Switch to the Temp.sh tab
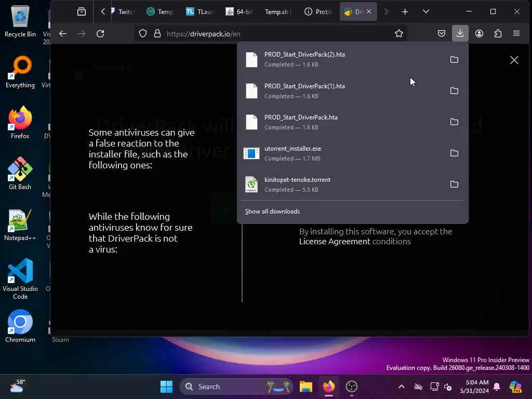 click(278, 12)
